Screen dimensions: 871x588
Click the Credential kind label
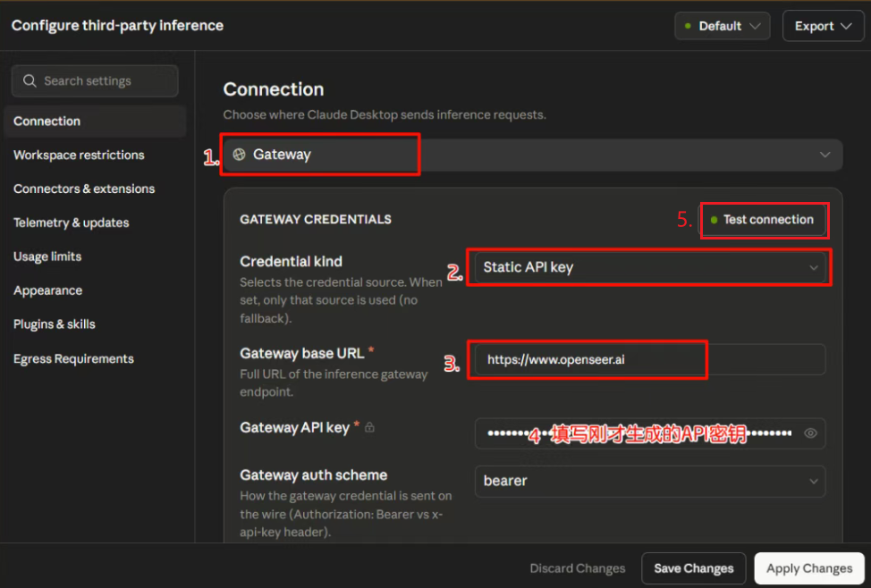pos(291,261)
